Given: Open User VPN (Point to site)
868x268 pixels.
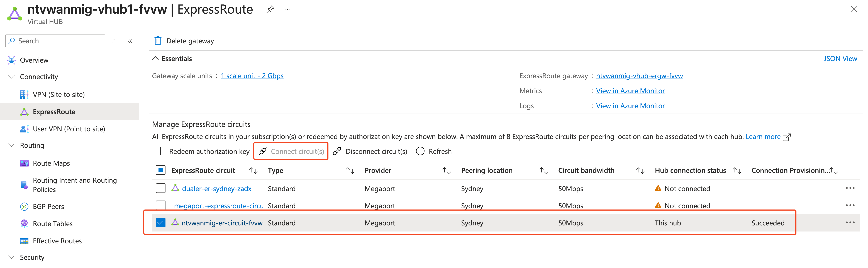Looking at the screenshot, I should tap(69, 129).
